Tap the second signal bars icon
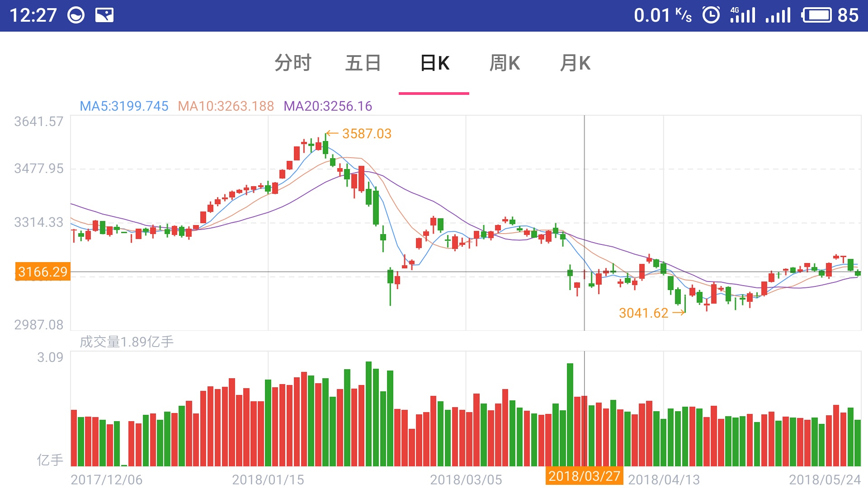The width and height of the screenshot is (868, 488). (778, 15)
